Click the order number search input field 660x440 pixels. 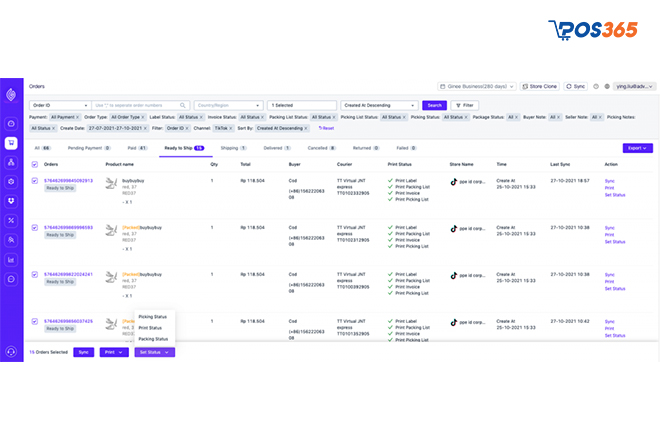pos(137,105)
